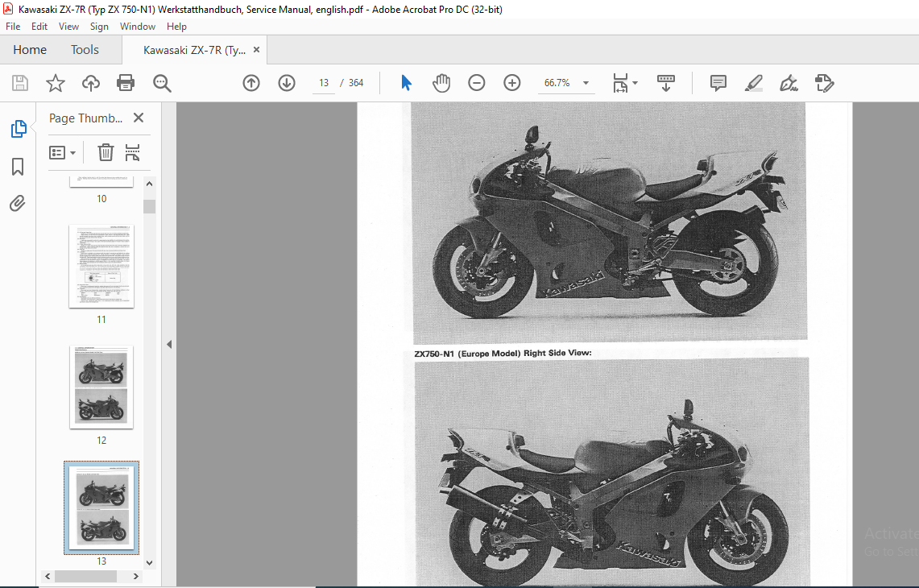919x588 pixels.
Task: Click 'ZX750-N1 (Europe Model) Right Side View' caption
Action: click(x=503, y=354)
